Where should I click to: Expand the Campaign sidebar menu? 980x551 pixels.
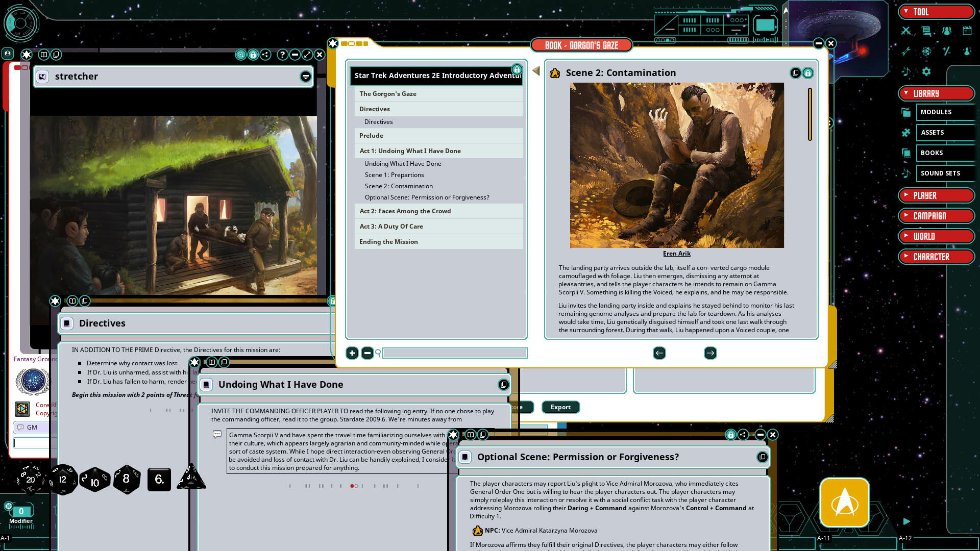(x=937, y=216)
